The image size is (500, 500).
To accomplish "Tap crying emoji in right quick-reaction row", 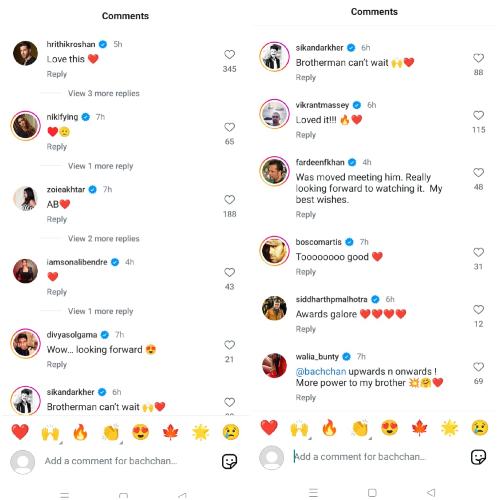I will point(480,428).
